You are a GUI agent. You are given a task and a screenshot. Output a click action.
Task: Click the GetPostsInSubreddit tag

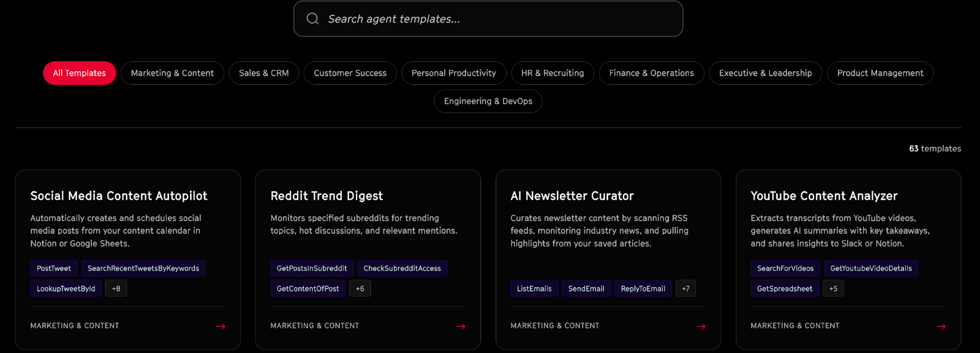point(312,268)
